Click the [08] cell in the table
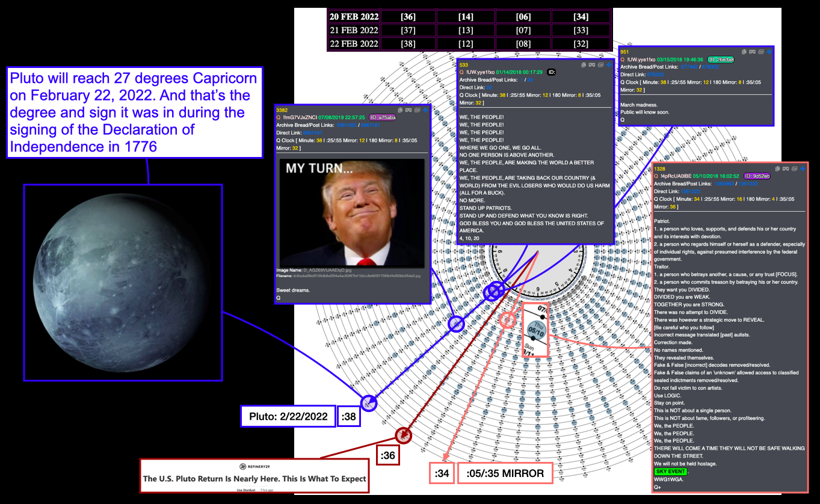820x504 pixels. pyautogui.click(x=523, y=43)
